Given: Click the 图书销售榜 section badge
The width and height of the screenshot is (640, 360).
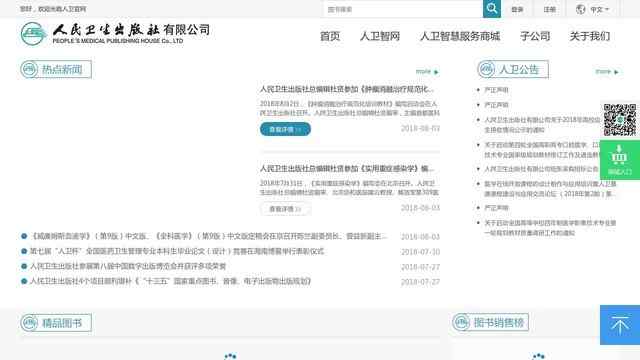Looking at the screenshot, I should [491, 322].
